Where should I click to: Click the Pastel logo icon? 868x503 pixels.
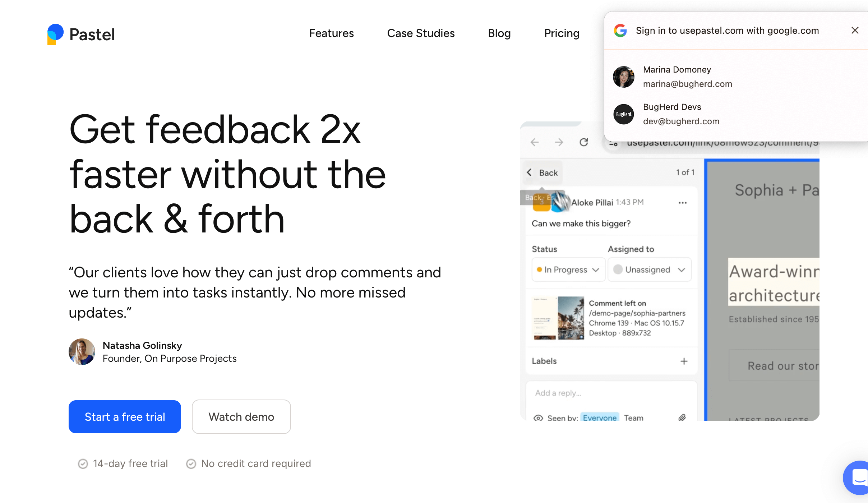[55, 34]
